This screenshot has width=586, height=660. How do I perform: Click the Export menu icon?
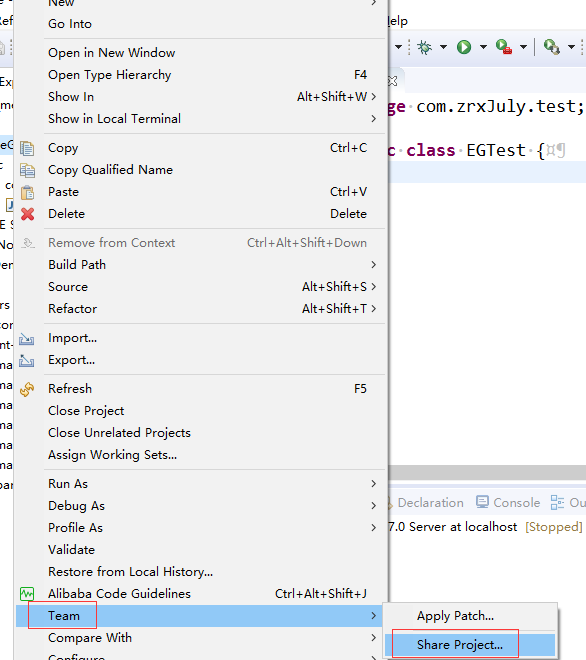click(x=27, y=360)
